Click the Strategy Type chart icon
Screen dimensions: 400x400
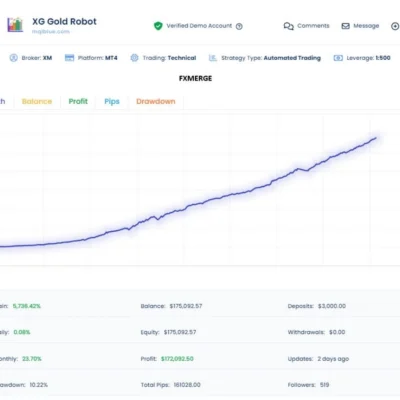[x=213, y=58]
